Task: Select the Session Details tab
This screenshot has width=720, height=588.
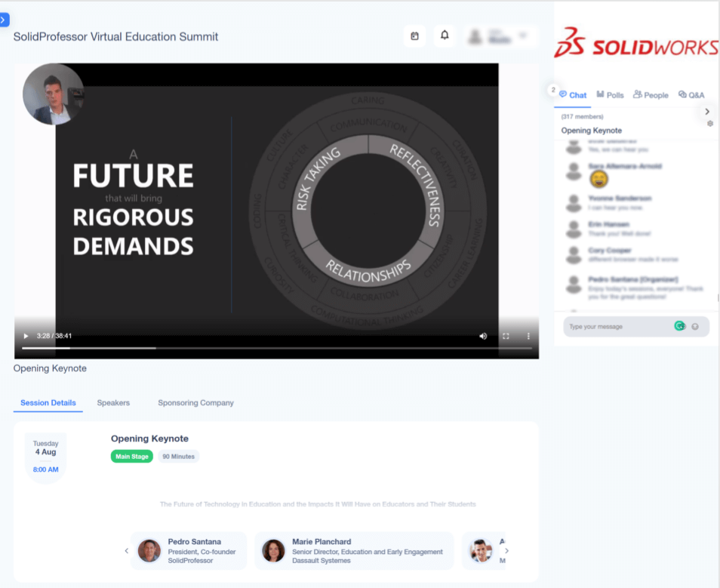Action: [48, 403]
